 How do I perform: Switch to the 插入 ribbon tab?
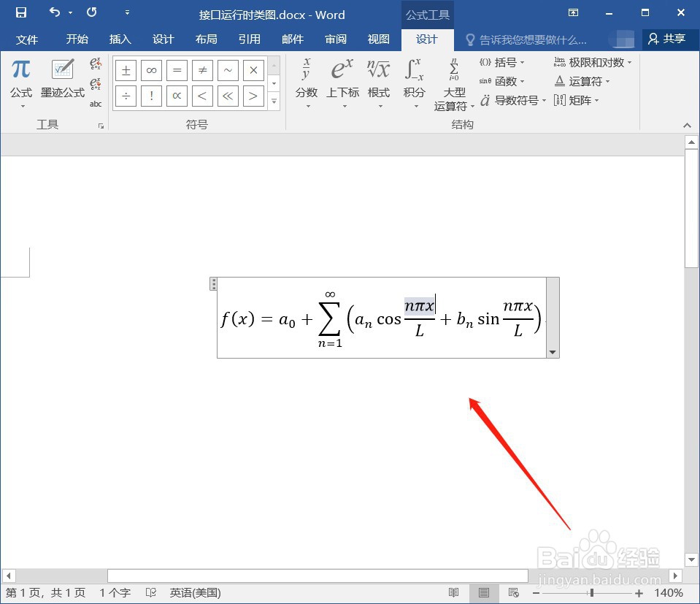[120, 39]
